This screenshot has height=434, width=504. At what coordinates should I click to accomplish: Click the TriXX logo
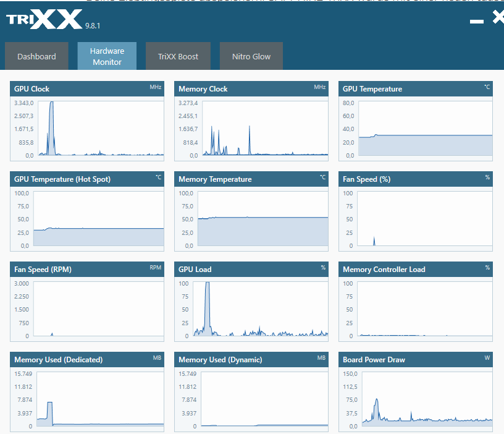pos(44,19)
